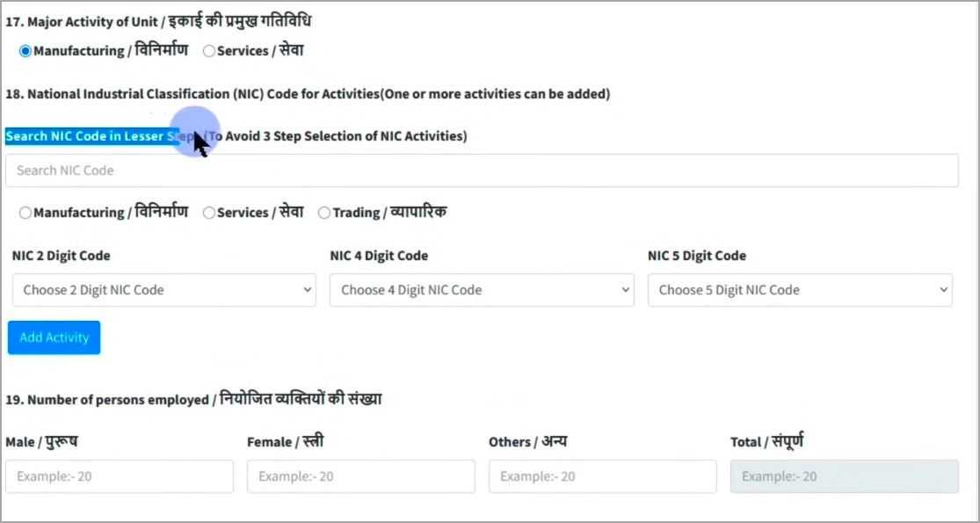Click the Others persons employed input

[x=602, y=476]
